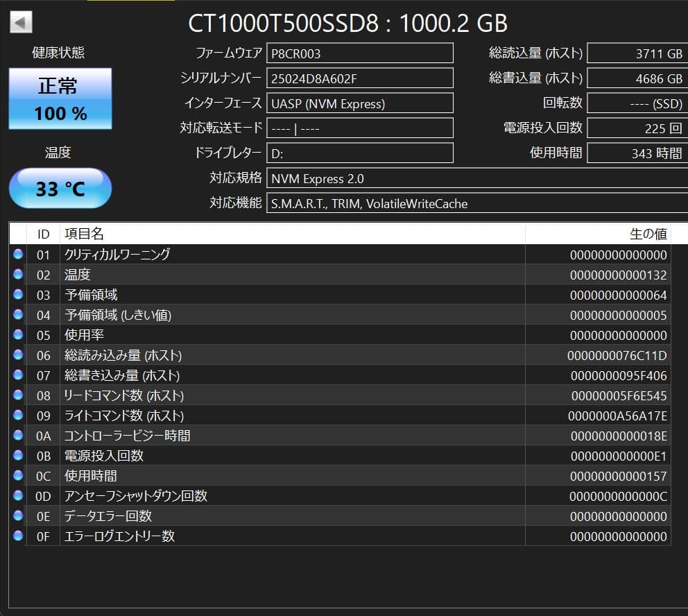Click the blue indicator beside エラーログエントリー数
The image size is (688, 616).
point(17,536)
